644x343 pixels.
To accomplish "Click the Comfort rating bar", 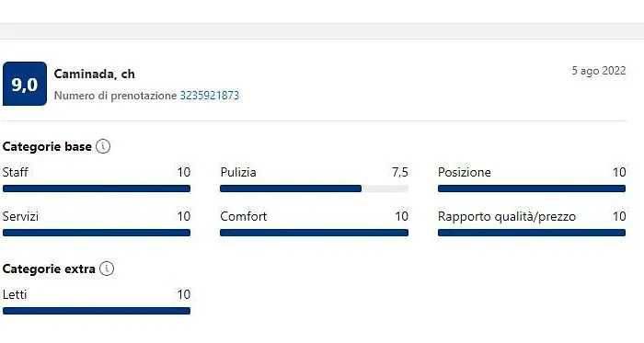I will point(315,233).
